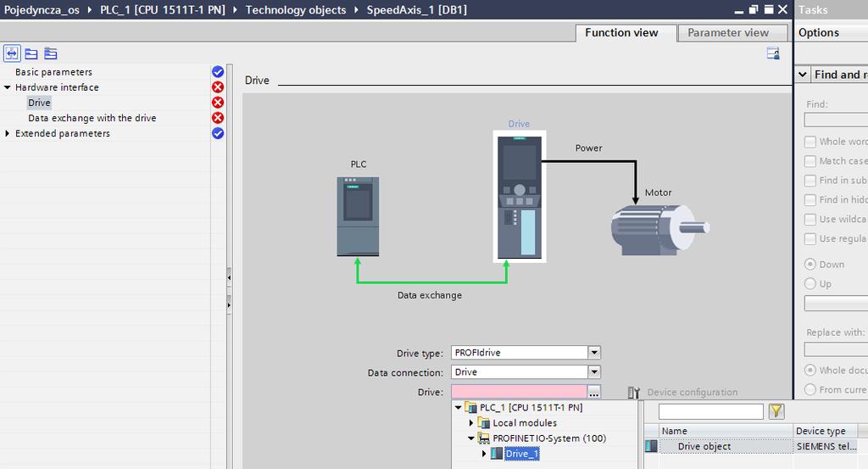Click the blue check icon beside Extended parameters
The height and width of the screenshot is (469, 868).
click(x=218, y=133)
